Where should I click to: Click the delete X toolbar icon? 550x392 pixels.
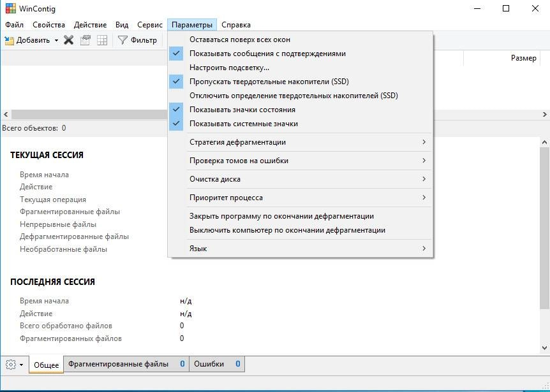click(x=69, y=40)
